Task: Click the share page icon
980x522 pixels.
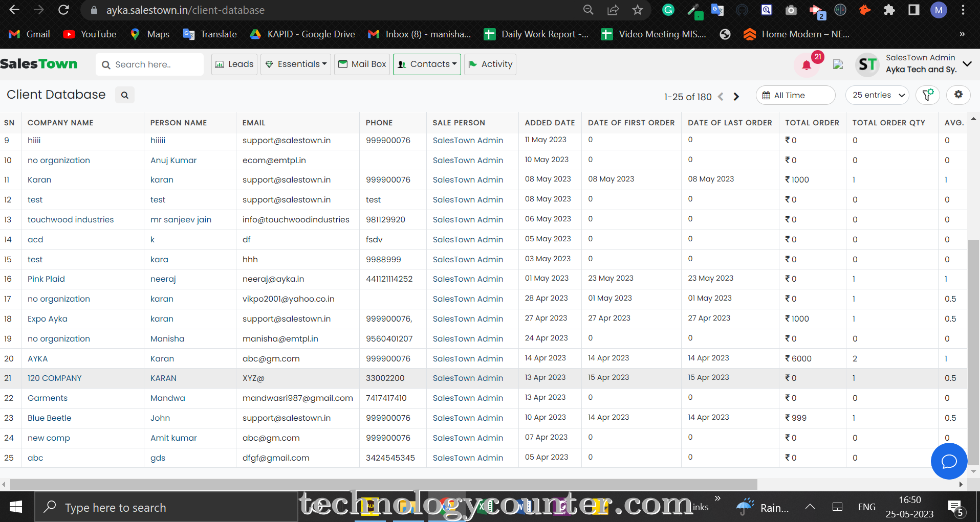Action: pos(613,10)
